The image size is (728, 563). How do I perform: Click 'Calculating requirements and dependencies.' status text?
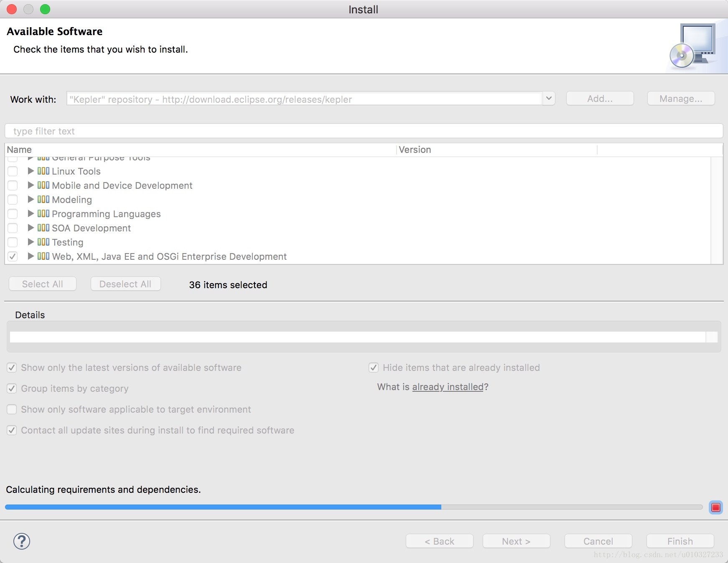(103, 489)
